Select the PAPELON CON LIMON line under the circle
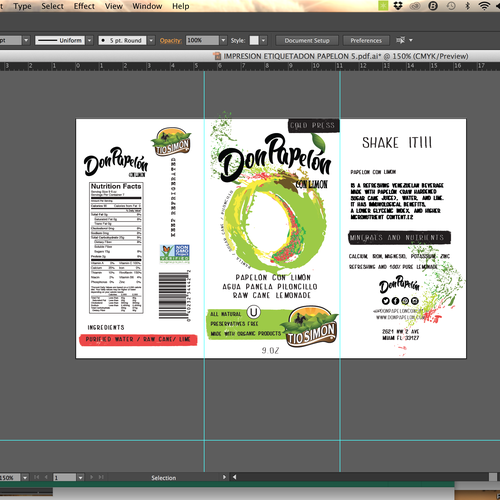500x500 pixels. coord(273,277)
